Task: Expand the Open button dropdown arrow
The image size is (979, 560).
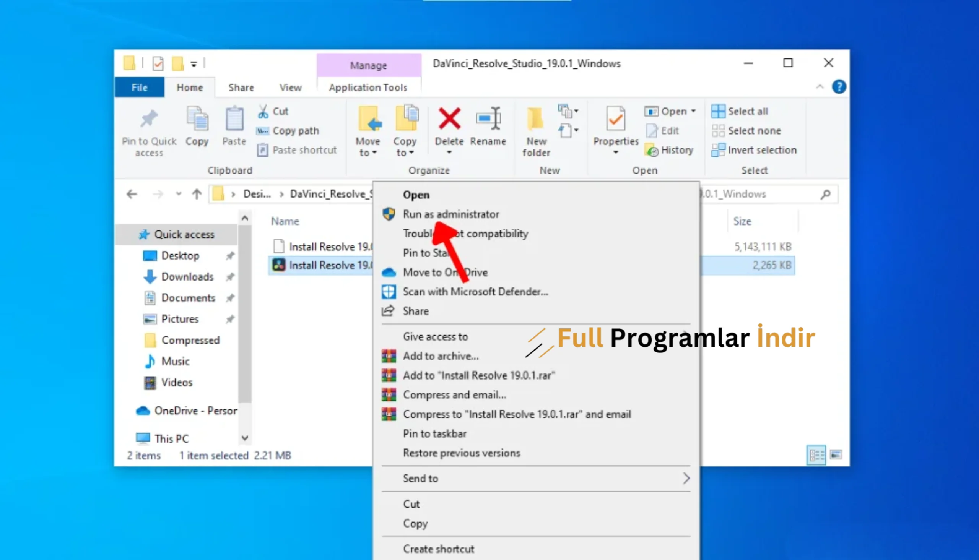Action: [x=694, y=111]
